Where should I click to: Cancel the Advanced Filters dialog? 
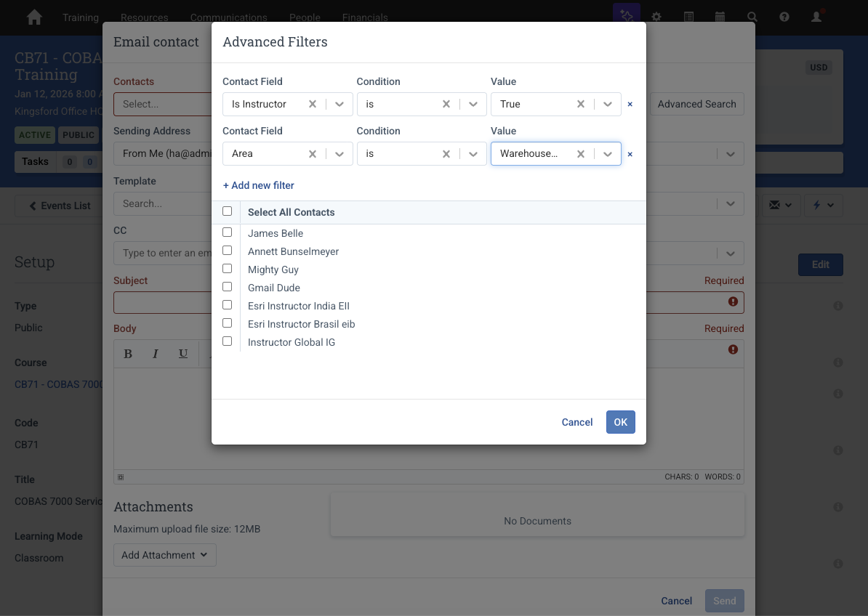point(576,422)
